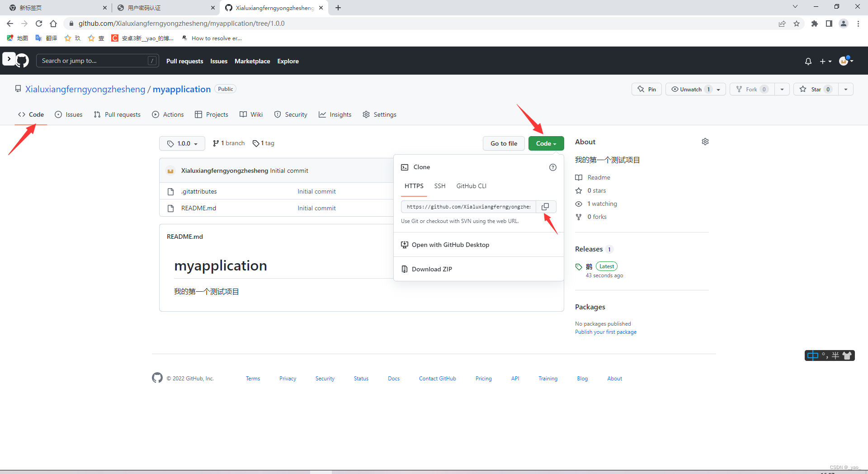This screenshot has width=868, height=474.
Task: Close the 用户密码认证 tab
Action: 213,8
